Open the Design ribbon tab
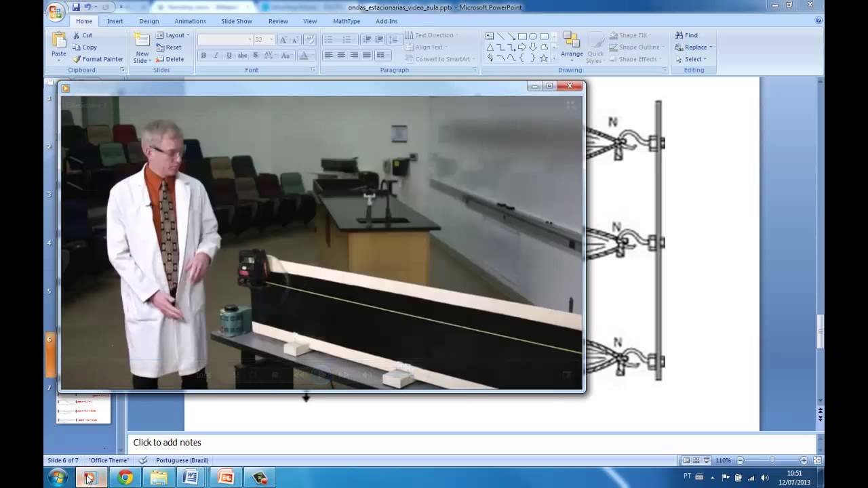 point(149,21)
